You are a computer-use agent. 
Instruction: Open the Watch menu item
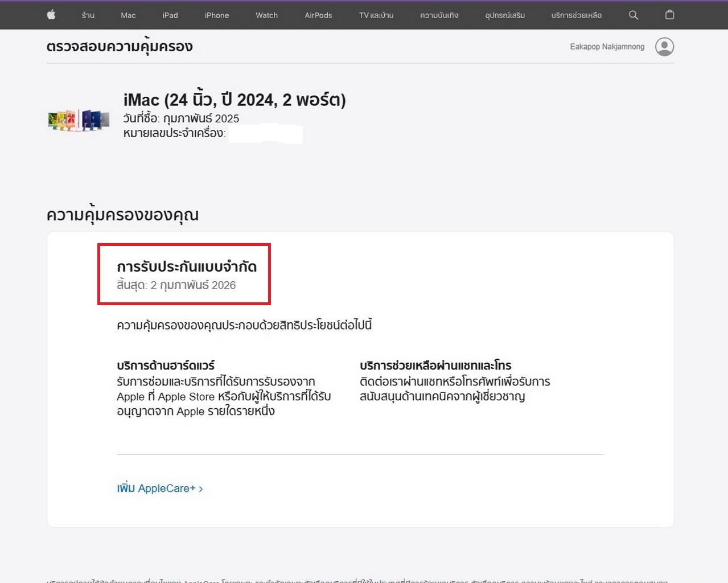pos(266,15)
